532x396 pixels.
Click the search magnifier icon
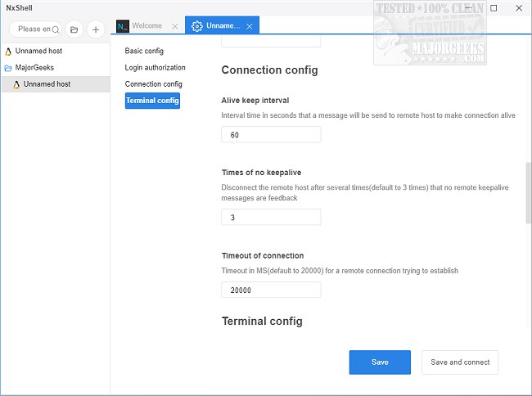click(56, 29)
